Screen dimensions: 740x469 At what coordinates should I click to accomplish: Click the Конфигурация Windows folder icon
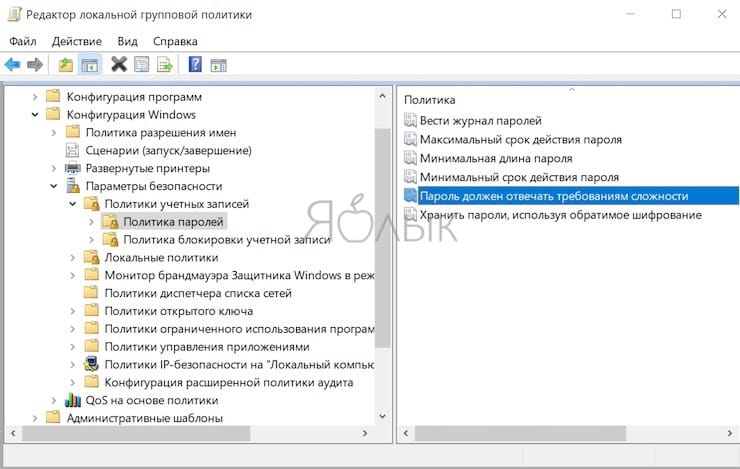tap(53, 114)
